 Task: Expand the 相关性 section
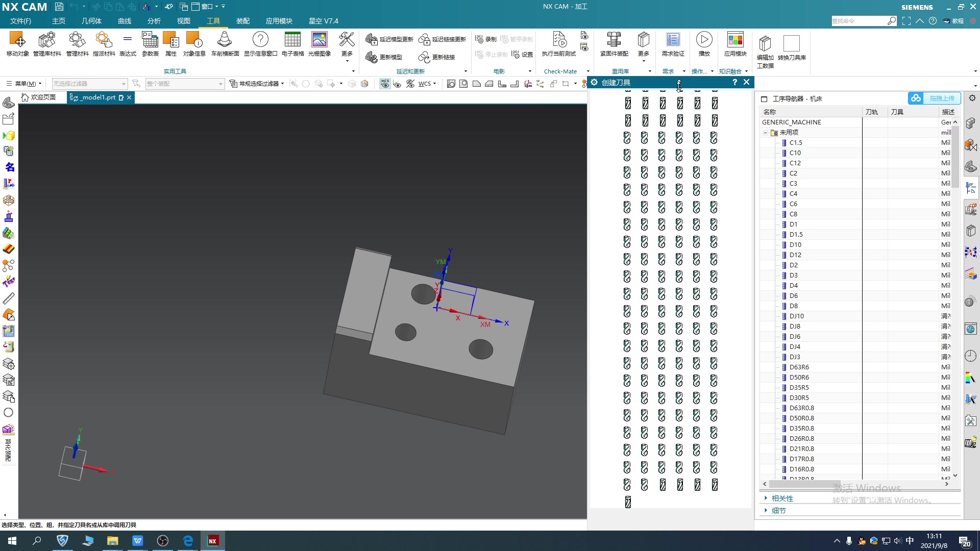(782, 498)
